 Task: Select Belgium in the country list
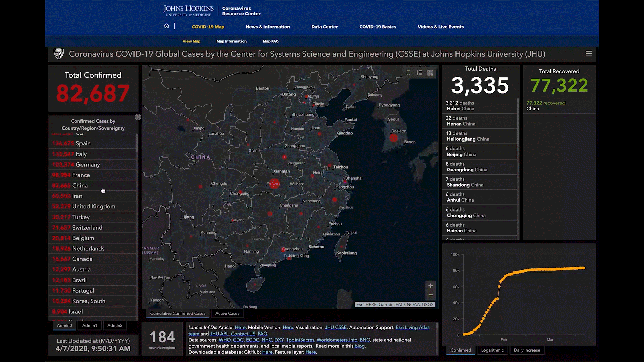click(x=92, y=238)
